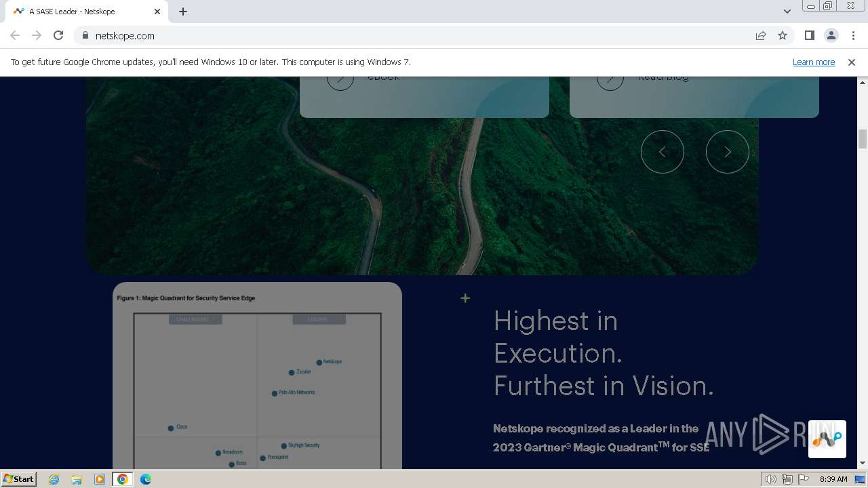
Task: Click the Zscaler point on the quadrant
Action: point(292,373)
